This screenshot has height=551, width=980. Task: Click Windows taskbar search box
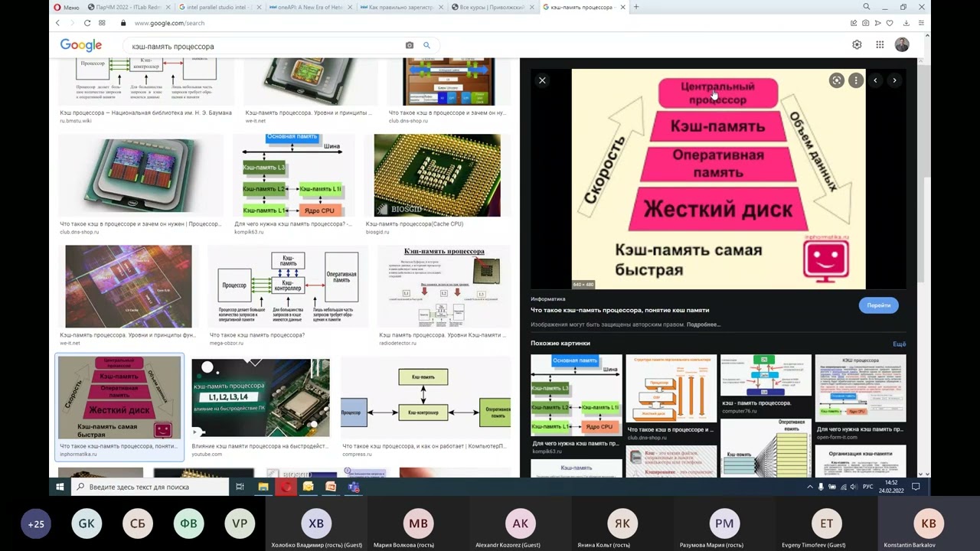150,487
